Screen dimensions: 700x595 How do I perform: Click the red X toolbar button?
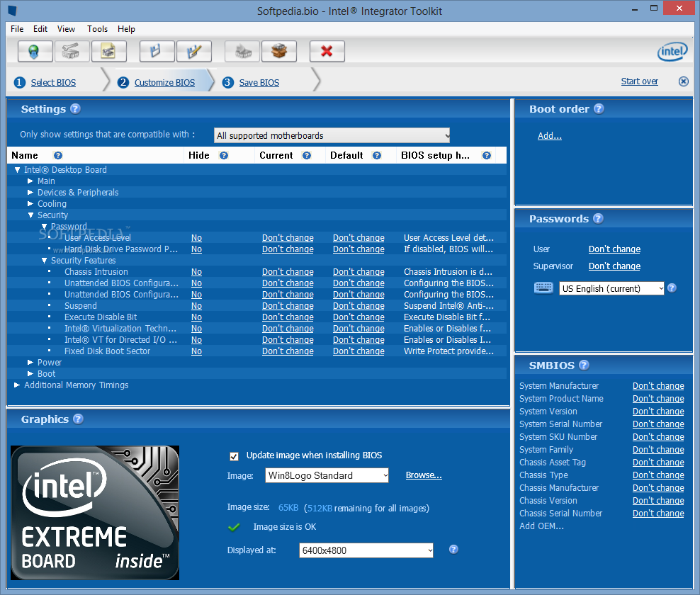[327, 51]
